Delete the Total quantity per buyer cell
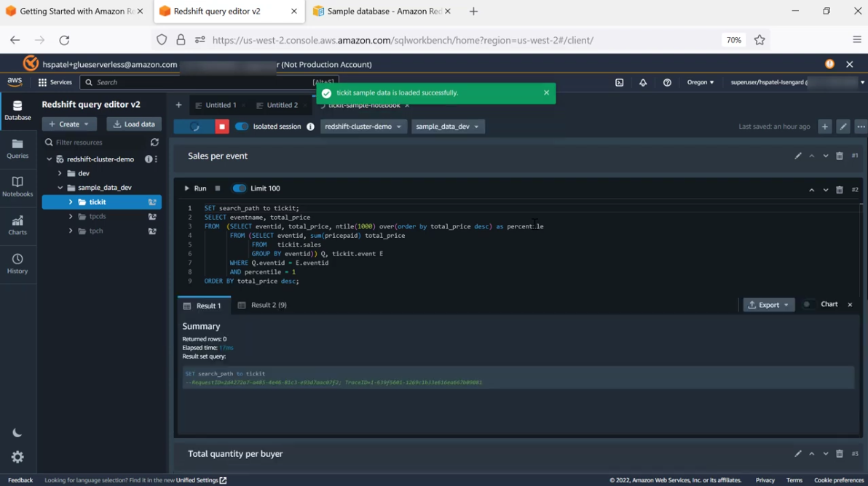Image resolution: width=868 pixels, height=486 pixels. (839, 453)
